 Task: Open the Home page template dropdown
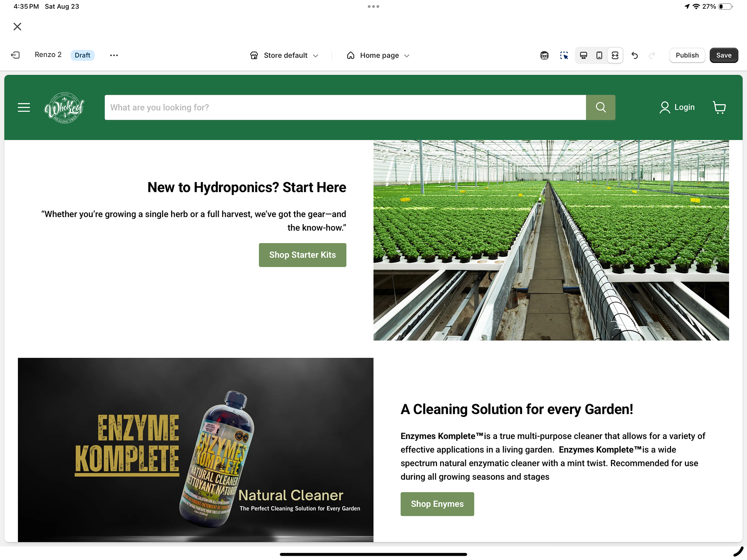(378, 55)
